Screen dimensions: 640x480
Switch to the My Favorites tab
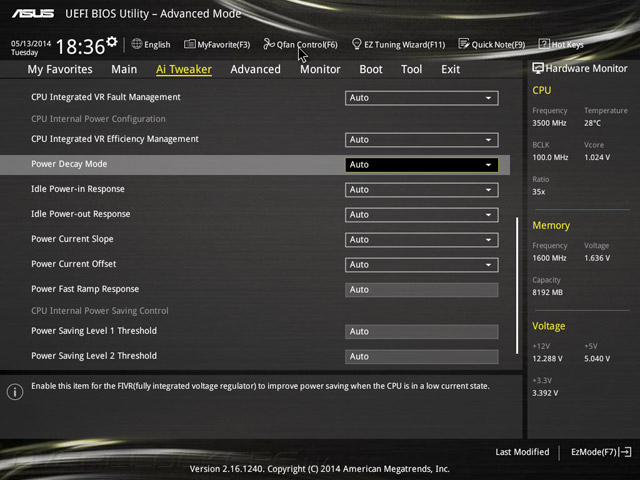[60, 69]
